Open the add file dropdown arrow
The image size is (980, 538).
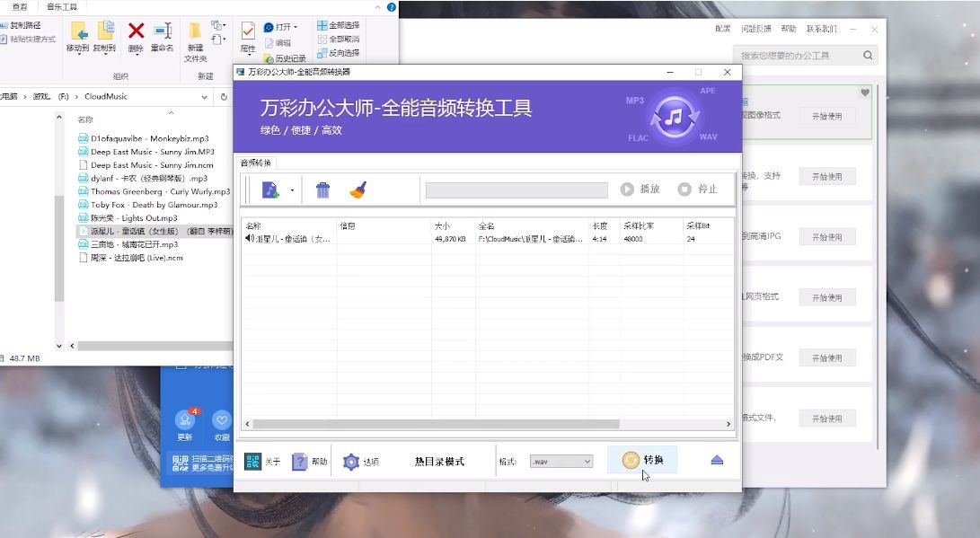(292, 190)
